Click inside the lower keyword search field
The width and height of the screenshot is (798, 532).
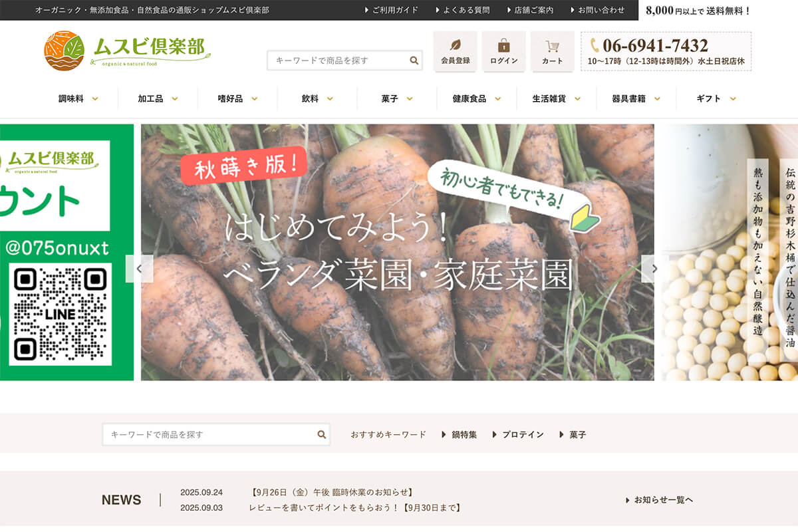pos(199,434)
